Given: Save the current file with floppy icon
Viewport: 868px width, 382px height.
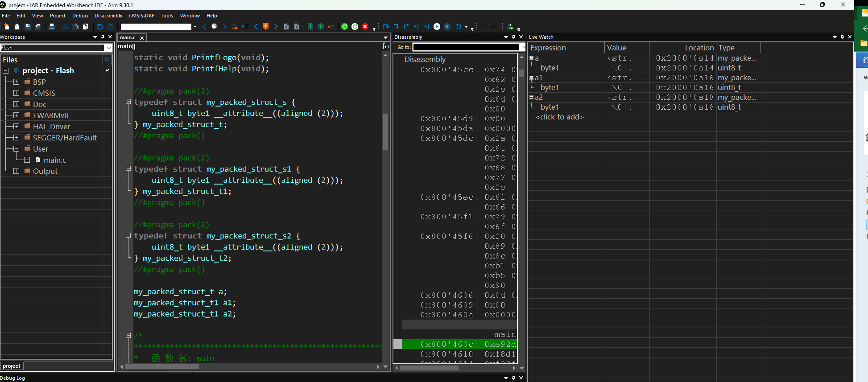Looking at the screenshot, I should pos(27,27).
